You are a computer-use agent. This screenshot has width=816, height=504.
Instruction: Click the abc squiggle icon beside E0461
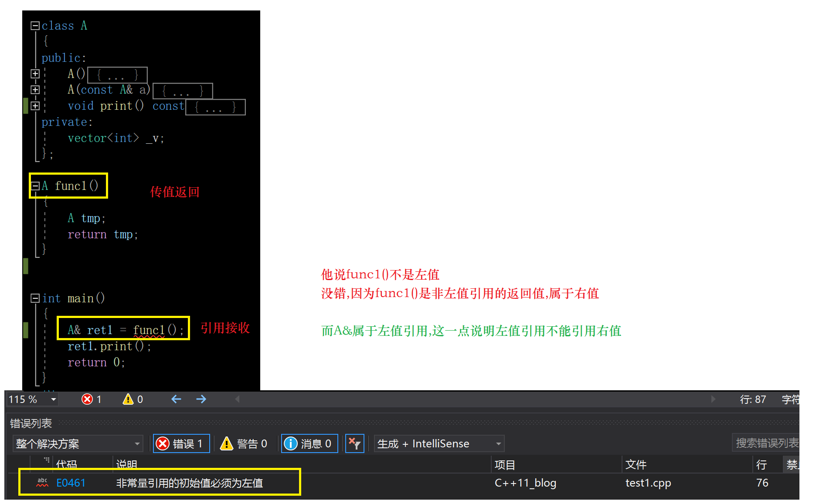[42, 483]
